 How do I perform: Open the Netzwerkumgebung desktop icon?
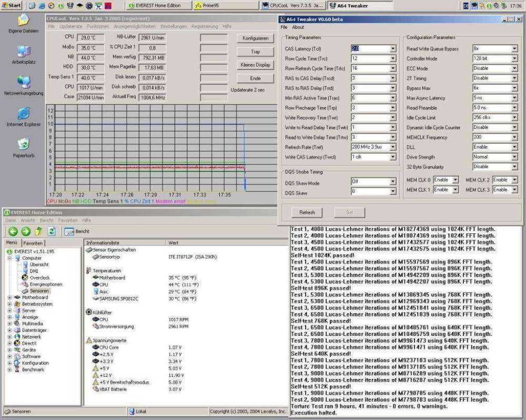coord(24,86)
